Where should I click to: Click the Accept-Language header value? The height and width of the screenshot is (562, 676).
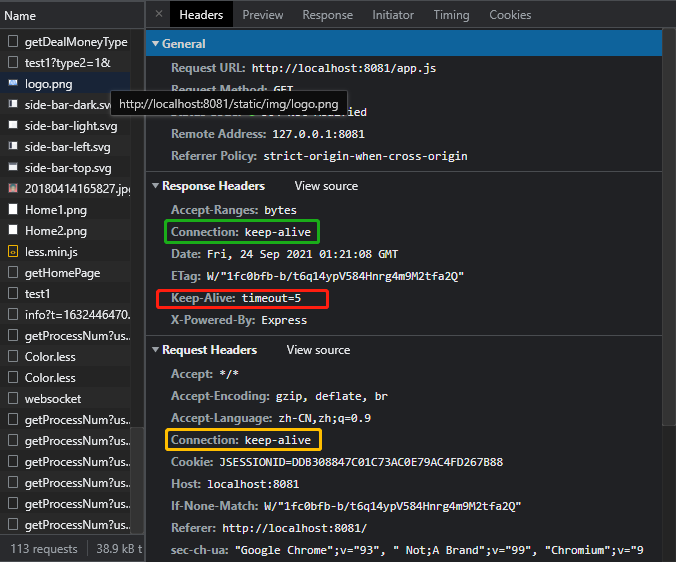(325, 418)
